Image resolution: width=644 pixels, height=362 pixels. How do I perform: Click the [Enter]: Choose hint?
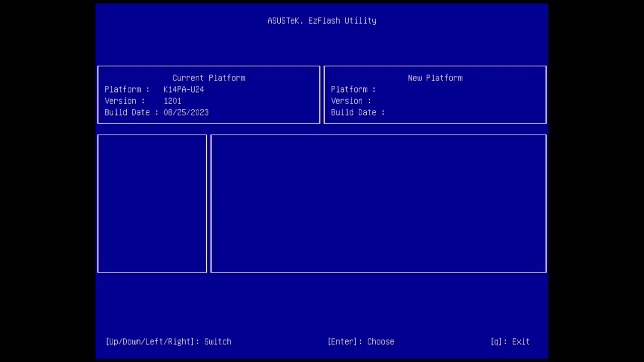[361, 342]
